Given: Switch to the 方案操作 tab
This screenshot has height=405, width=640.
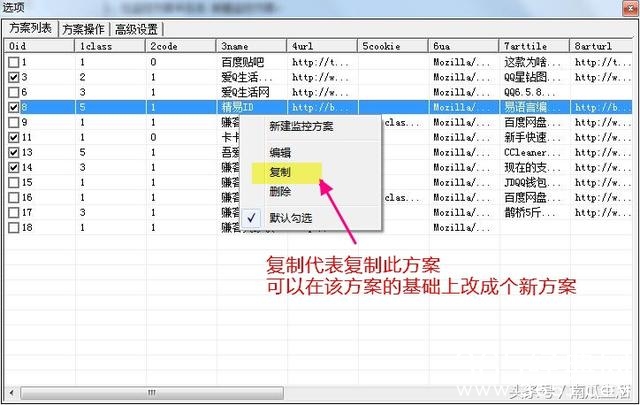Looking at the screenshot, I should click(83, 29).
